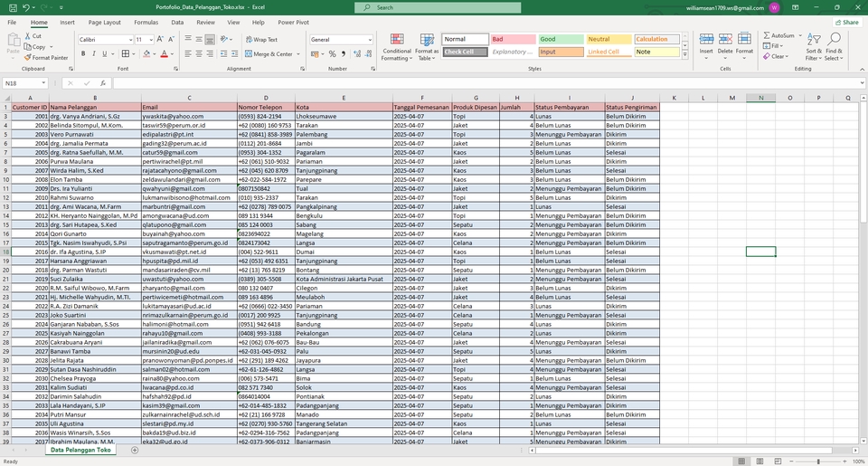
Task: Toggle Underline formatting
Action: pos(104,53)
